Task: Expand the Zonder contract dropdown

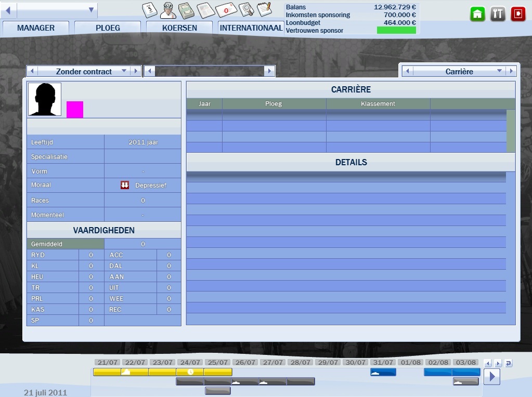Action: [124, 71]
